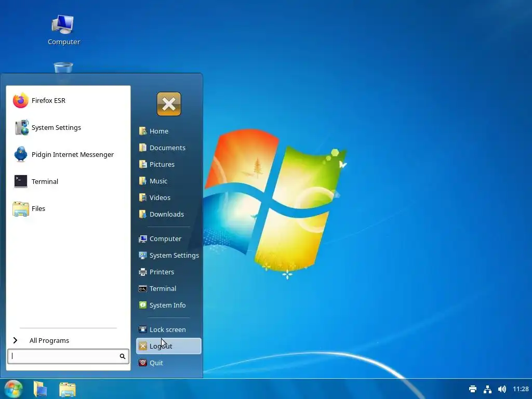532x399 pixels.
Task: Click the Downloads folder icon
Action: pos(143,214)
